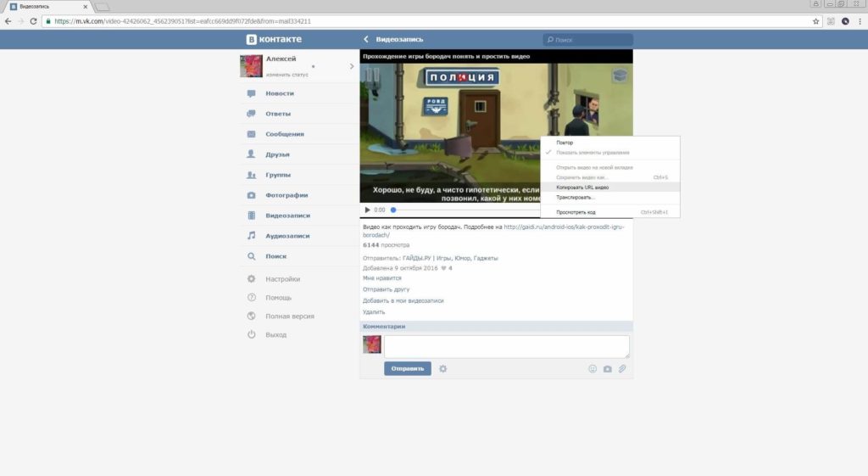Attach file with paperclip icon
Viewport: 868px width, 476px height.
pyautogui.click(x=622, y=368)
